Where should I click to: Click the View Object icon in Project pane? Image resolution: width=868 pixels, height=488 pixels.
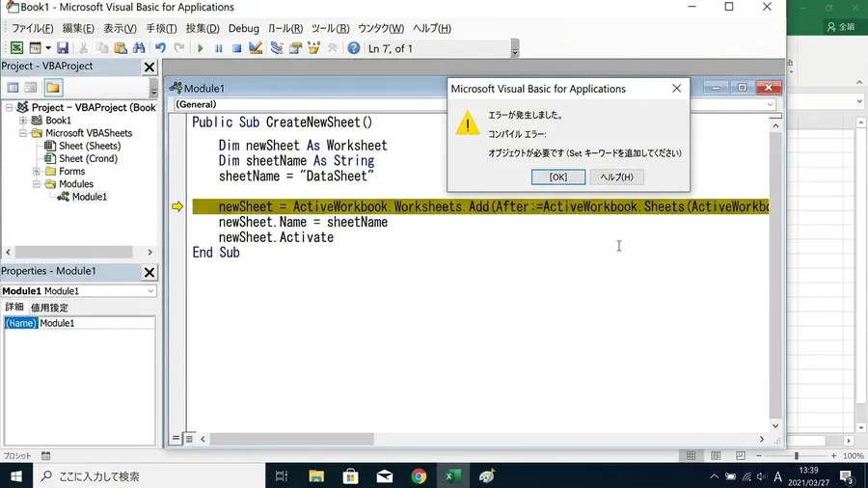31,88
